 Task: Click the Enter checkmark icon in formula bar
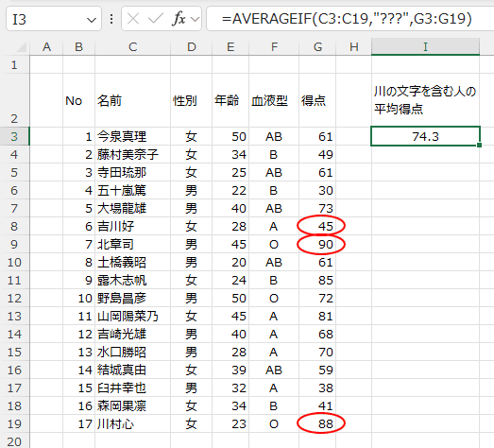pyautogui.click(x=156, y=19)
